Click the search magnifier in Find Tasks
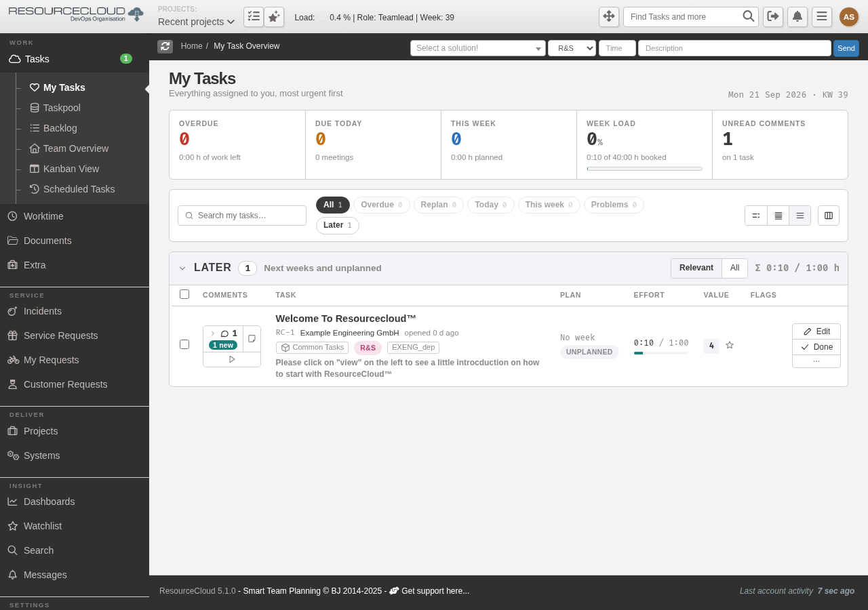 point(749,17)
